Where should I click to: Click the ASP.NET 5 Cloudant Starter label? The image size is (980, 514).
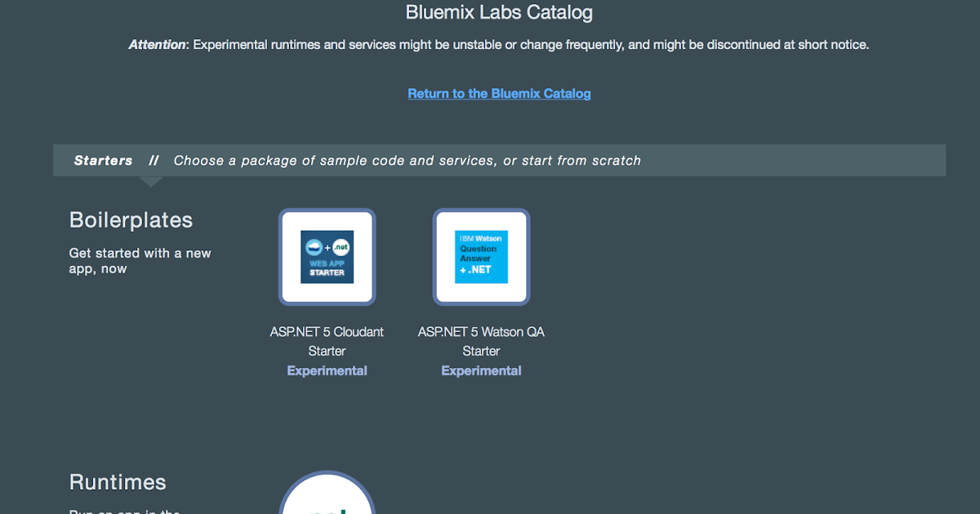pos(327,341)
